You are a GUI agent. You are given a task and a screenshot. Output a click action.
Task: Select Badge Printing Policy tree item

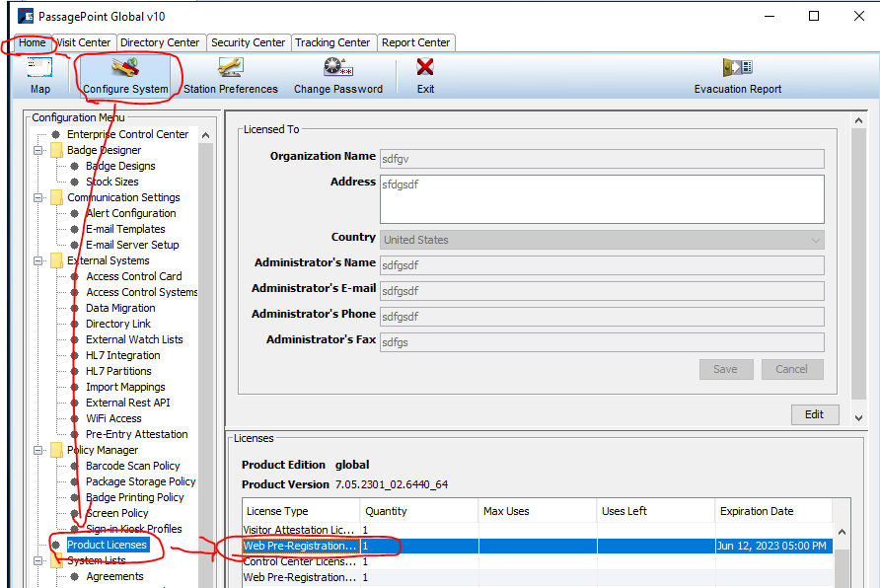135,497
